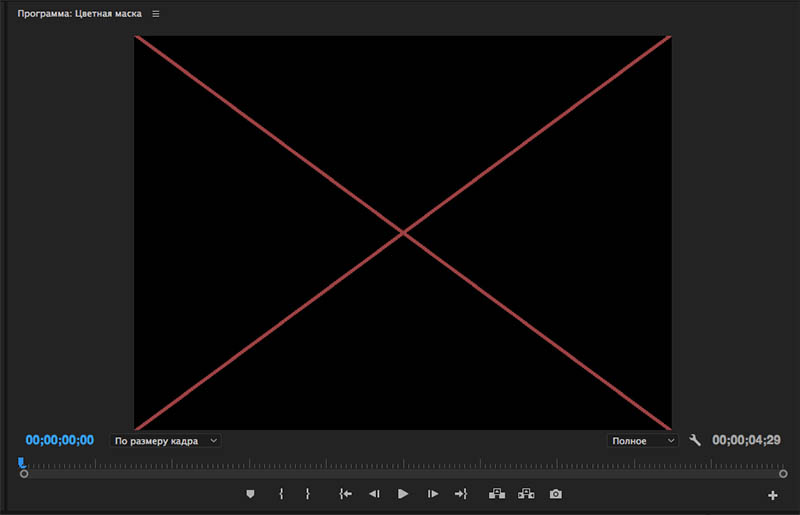Add a marker with the marker icon
Image resolution: width=800 pixels, height=515 pixels.
(x=250, y=494)
